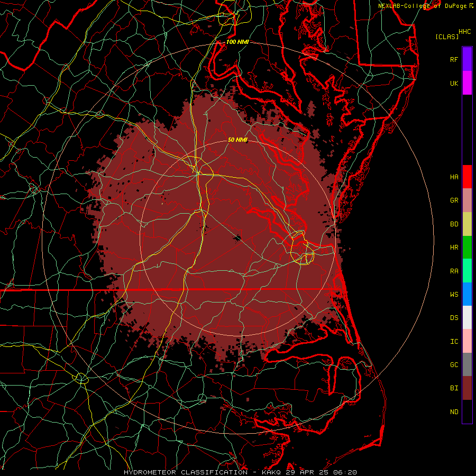The width and height of the screenshot is (476, 476).
Task: Click the "KAKQ" radar site identifier
Action: coord(271,472)
